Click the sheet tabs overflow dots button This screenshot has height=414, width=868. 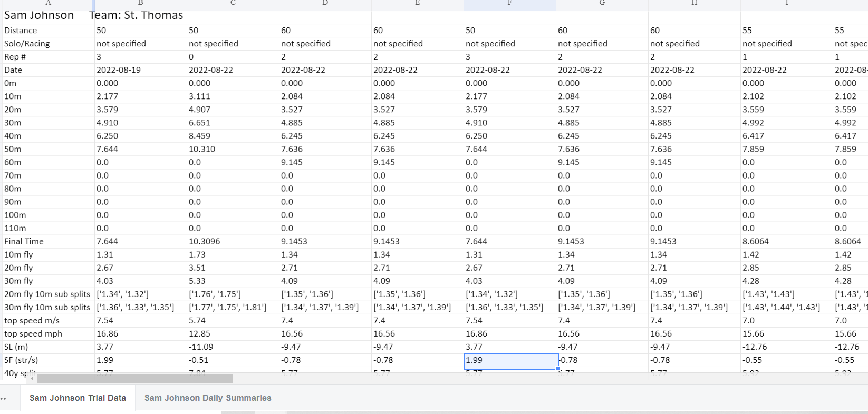point(4,398)
